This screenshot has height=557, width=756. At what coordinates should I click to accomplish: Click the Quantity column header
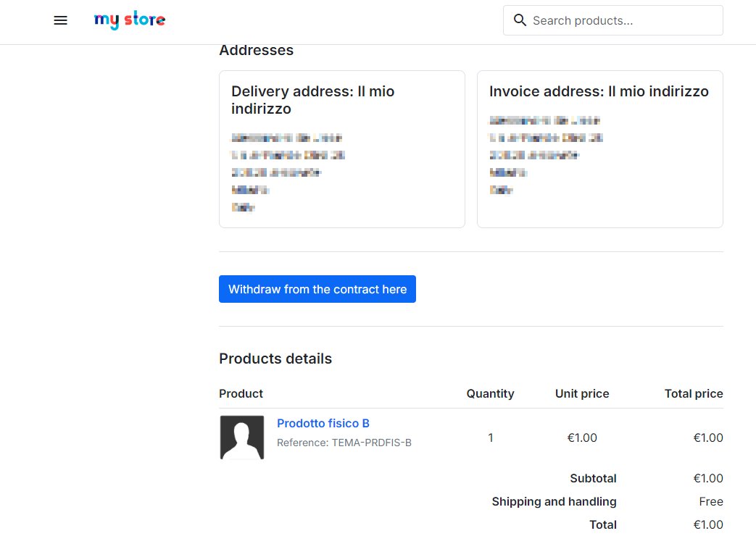[490, 393]
